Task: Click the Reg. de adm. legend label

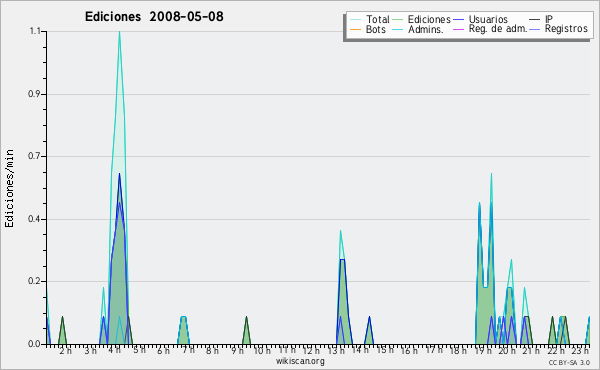Action: 498,29
